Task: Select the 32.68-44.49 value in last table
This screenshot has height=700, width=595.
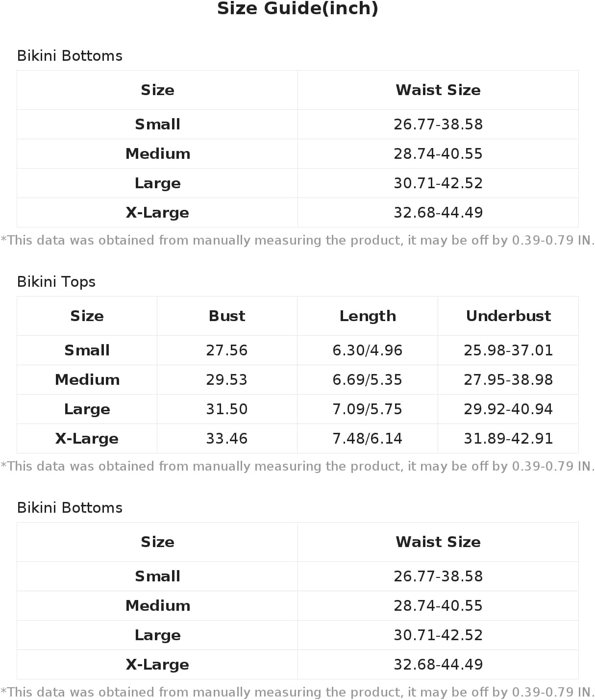Action: pos(438,665)
